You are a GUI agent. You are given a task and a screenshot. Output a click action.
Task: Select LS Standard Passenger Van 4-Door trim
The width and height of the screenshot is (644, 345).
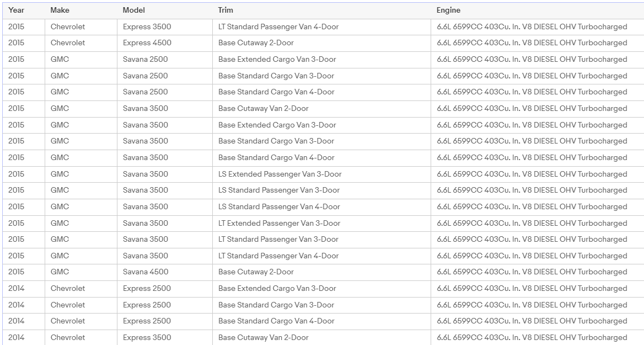279,206
